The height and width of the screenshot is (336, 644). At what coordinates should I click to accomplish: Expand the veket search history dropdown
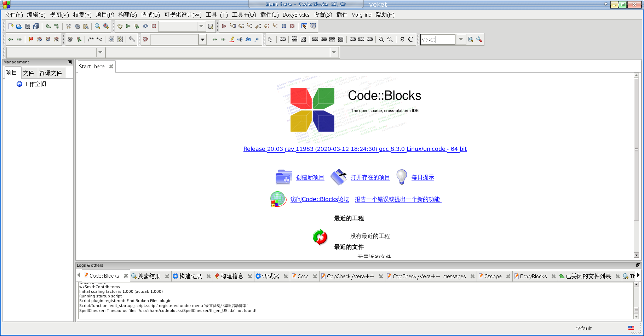point(461,39)
